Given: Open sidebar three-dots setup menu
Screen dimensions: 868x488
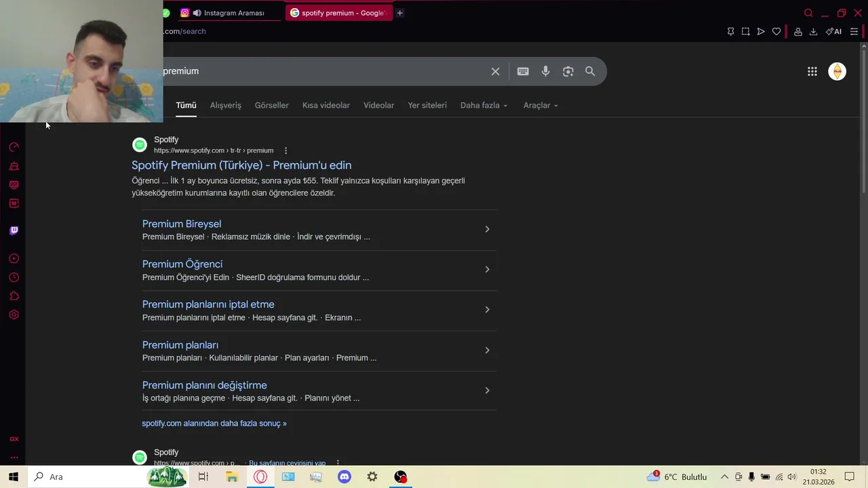Looking at the screenshot, I should pyautogui.click(x=14, y=457).
